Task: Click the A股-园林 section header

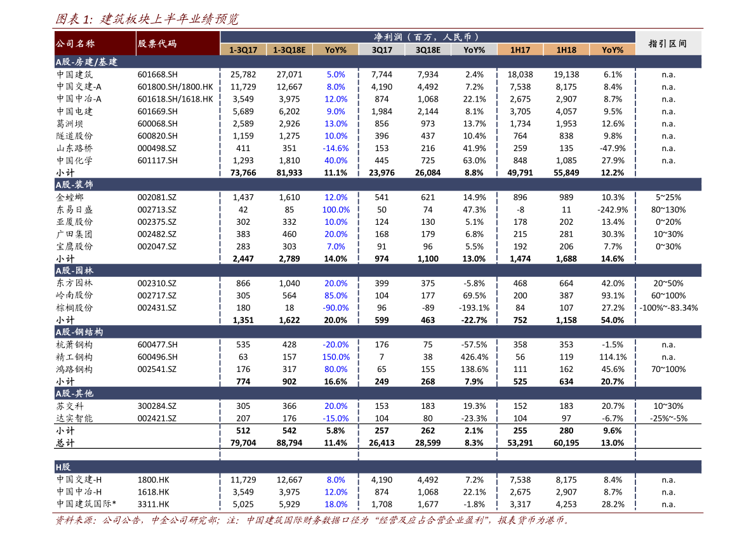Action: coord(378,270)
